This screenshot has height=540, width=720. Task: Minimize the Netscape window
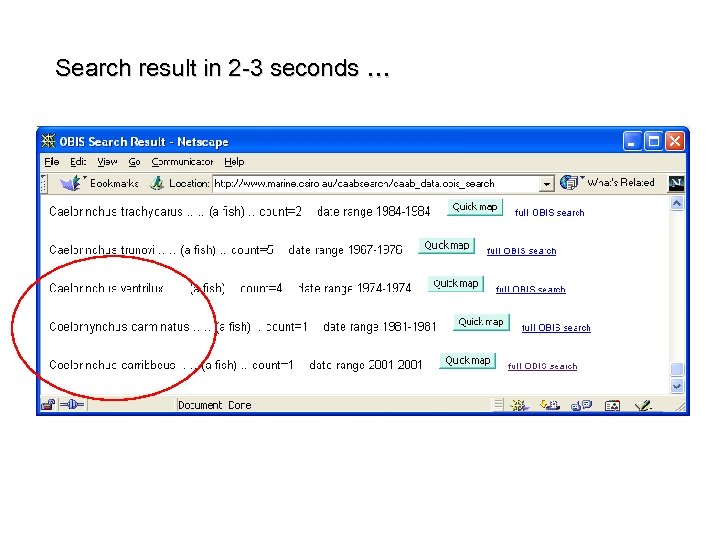pyautogui.click(x=632, y=141)
